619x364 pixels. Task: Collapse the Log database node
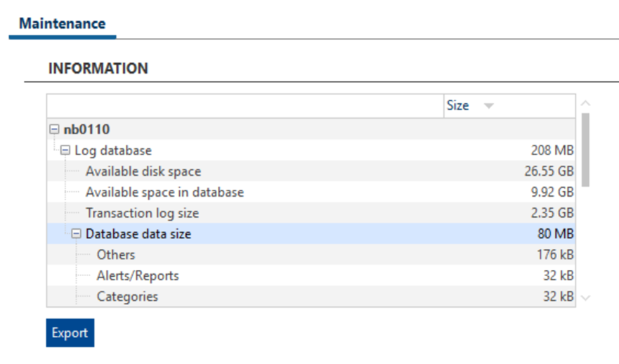pos(65,150)
